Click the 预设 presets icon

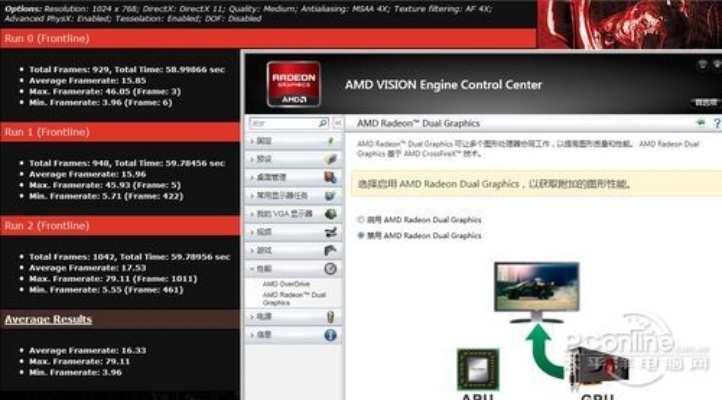pyautogui.click(x=330, y=159)
